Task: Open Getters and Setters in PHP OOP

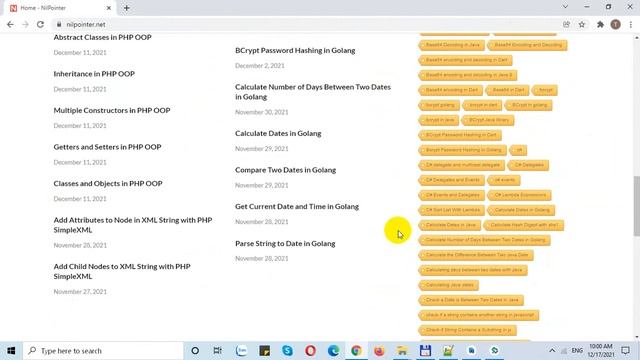Action: pyautogui.click(x=107, y=147)
